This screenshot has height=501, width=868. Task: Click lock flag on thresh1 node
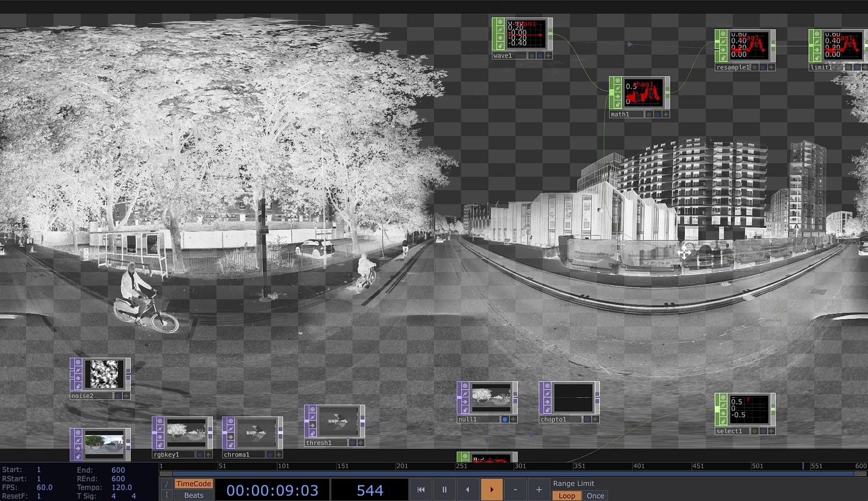(312, 434)
